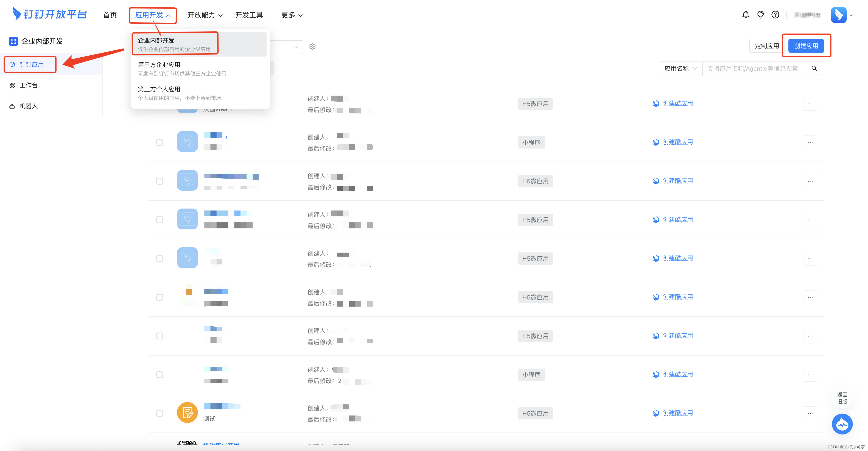Click the 钉钉开放平台 logo

tap(49, 14)
